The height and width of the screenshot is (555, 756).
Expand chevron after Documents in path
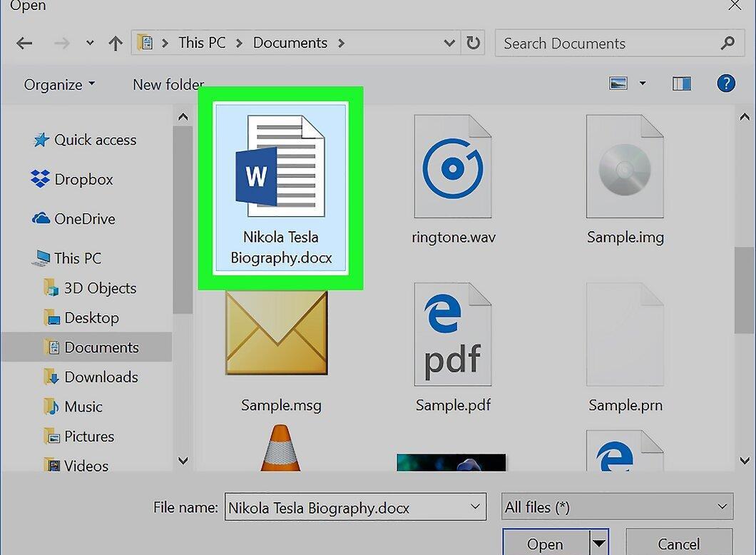342,44
